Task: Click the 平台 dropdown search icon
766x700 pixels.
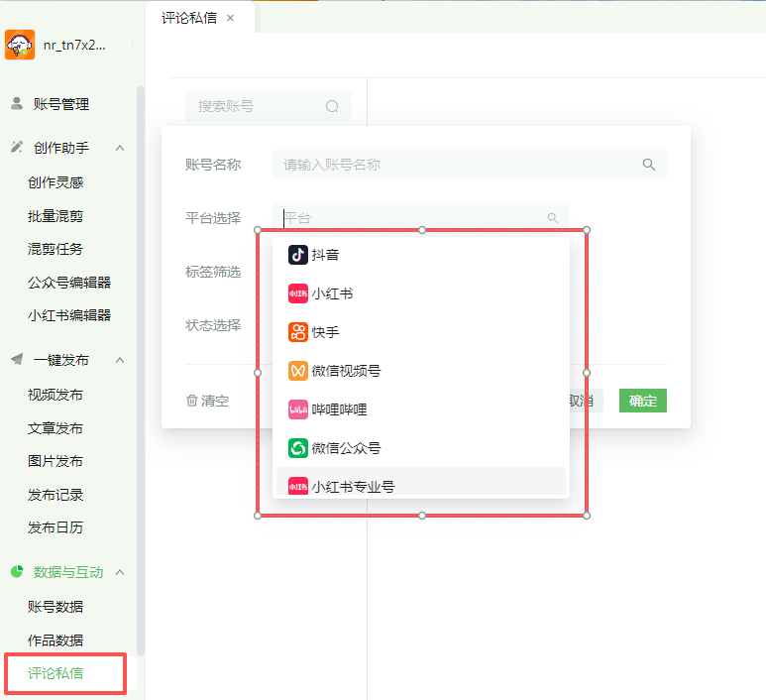Action: pos(553,217)
